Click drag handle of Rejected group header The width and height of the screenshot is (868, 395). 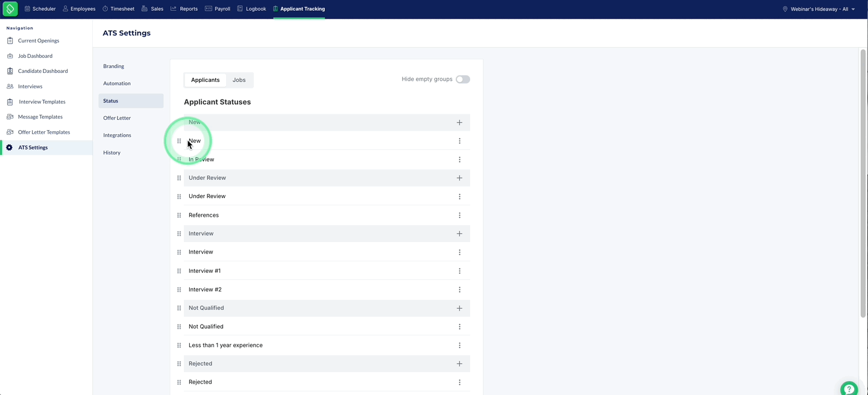pyautogui.click(x=179, y=364)
